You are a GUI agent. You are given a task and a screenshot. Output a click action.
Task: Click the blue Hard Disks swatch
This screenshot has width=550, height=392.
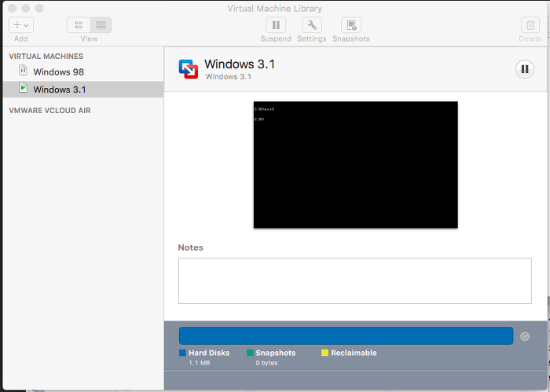[x=182, y=353]
